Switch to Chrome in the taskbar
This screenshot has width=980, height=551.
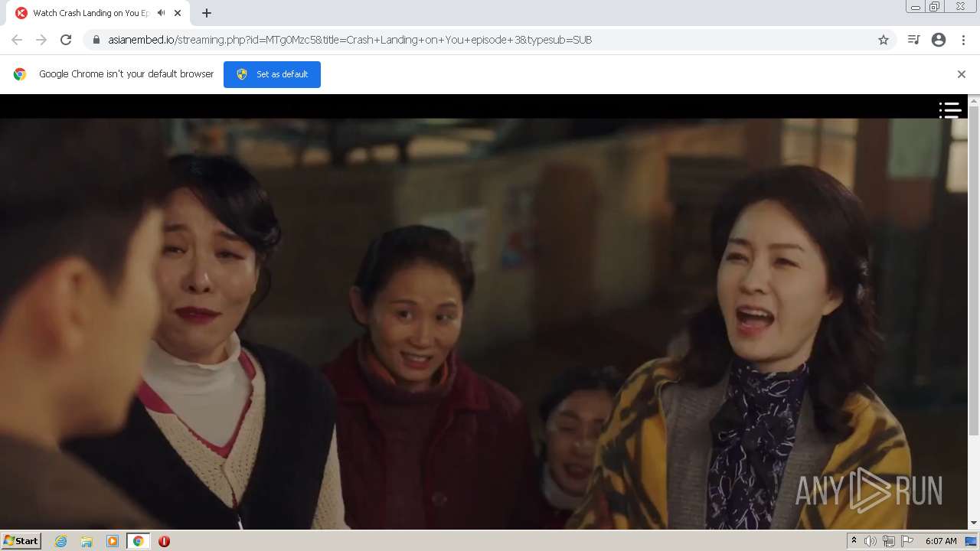coord(138,541)
